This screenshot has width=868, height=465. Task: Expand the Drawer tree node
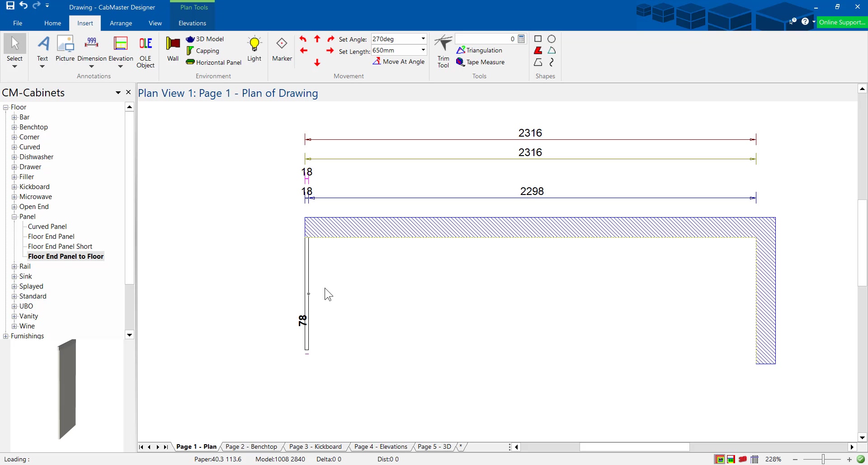14,167
